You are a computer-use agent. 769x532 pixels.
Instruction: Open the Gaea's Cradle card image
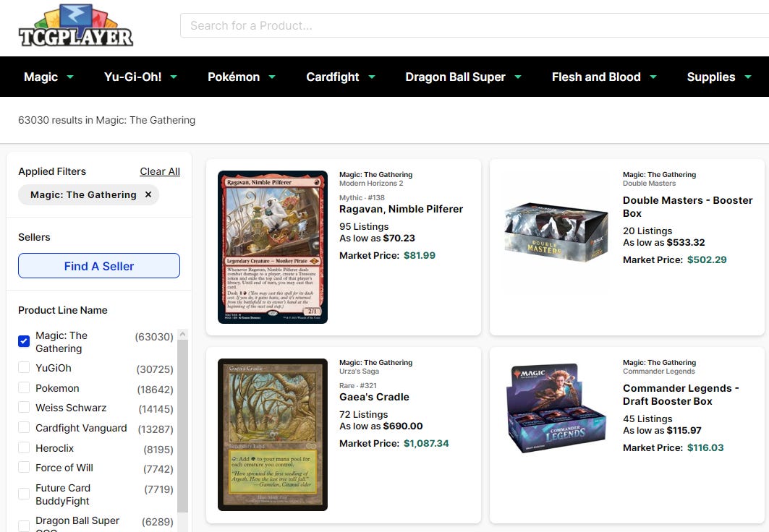pos(273,434)
